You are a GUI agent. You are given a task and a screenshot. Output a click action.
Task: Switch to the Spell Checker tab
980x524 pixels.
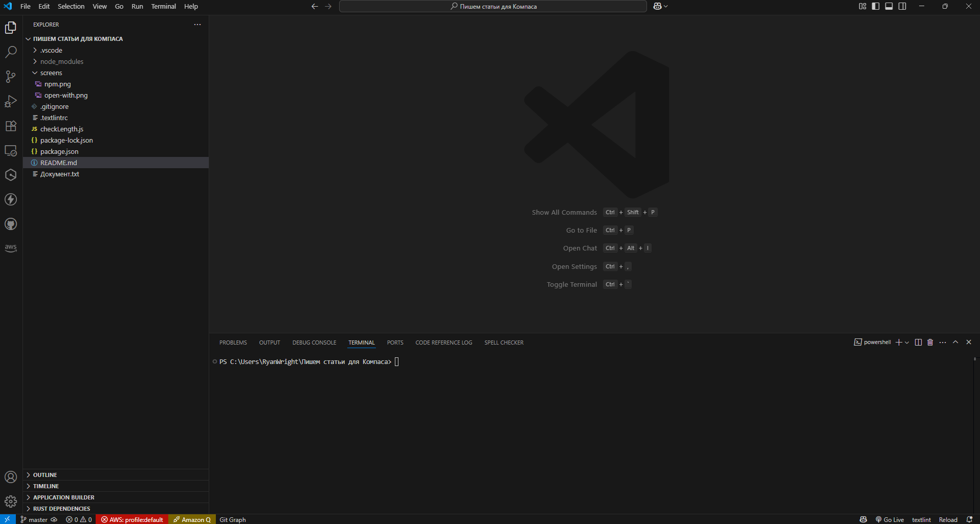504,343
